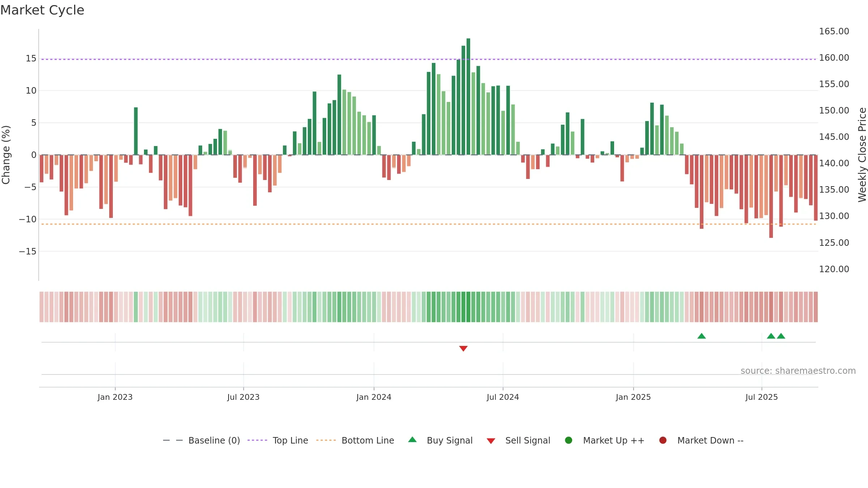Click the Jan 2023 x-axis label
The height and width of the screenshot is (488, 868).
115,397
